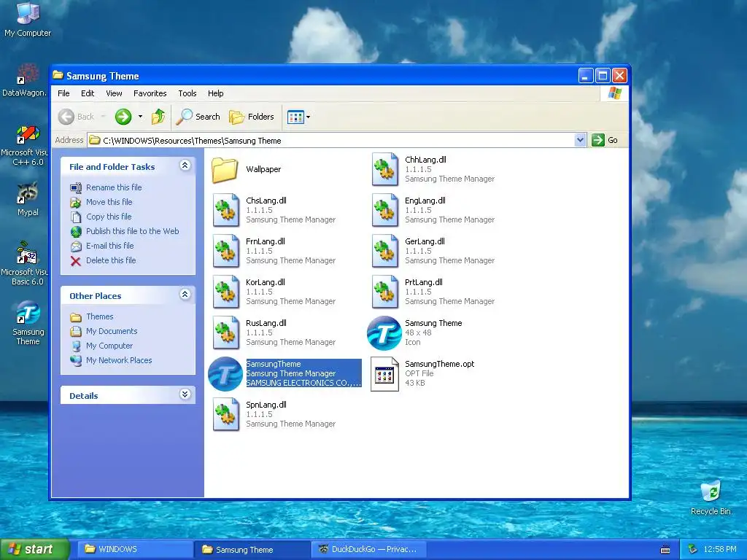Select the GerLang.dll file icon
Image resolution: width=747 pixels, height=560 pixels.
pyautogui.click(x=385, y=251)
